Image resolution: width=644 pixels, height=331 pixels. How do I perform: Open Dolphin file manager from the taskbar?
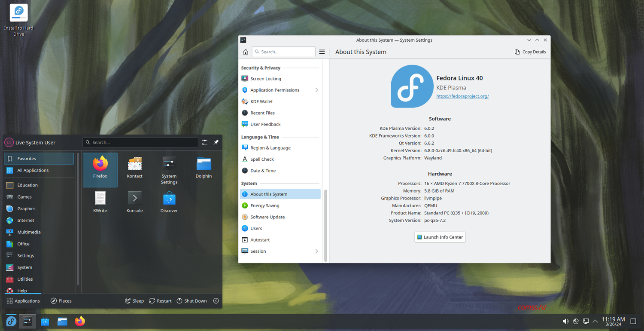point(62,321)
